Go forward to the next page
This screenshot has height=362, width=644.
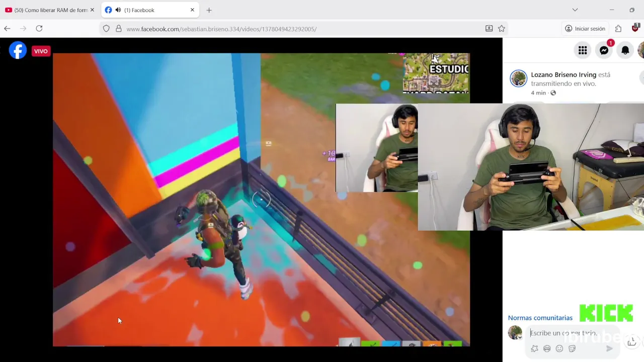click(23, 29)
